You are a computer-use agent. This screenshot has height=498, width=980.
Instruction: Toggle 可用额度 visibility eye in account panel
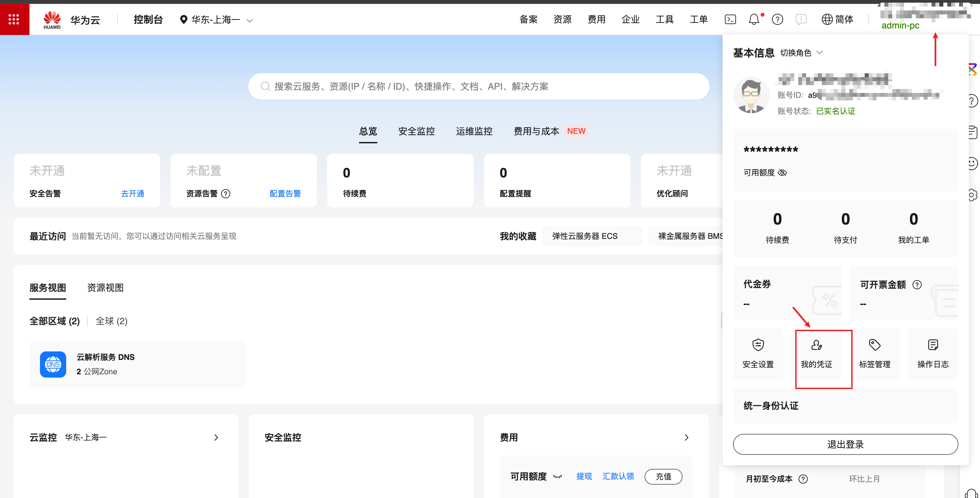pos(782,173)
